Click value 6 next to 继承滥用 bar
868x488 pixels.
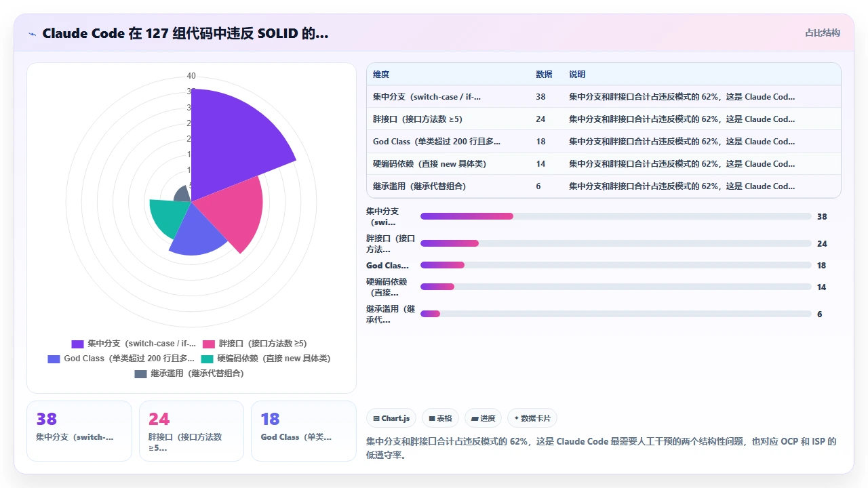click(x=820, y=314)
